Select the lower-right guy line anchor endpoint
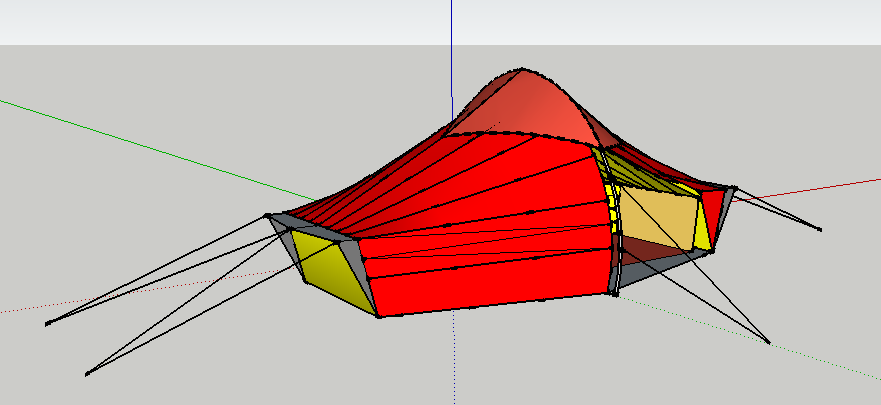 click(768, 343)
